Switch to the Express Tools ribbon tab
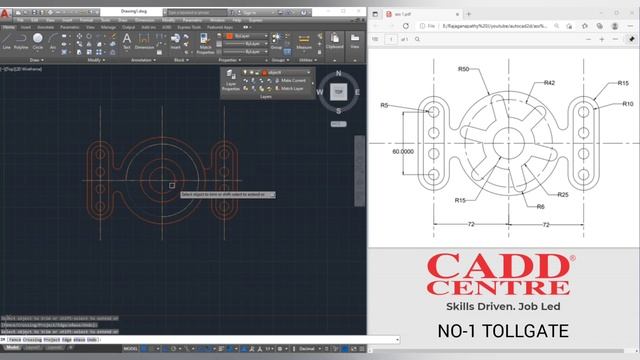640x360 pixels. coord(189,27)
